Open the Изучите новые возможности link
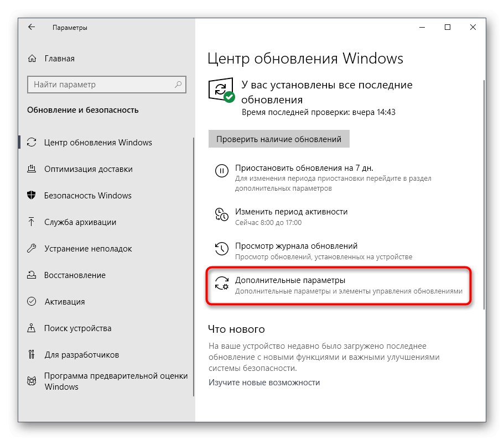 pyautogui.click(x=263, y=382)
